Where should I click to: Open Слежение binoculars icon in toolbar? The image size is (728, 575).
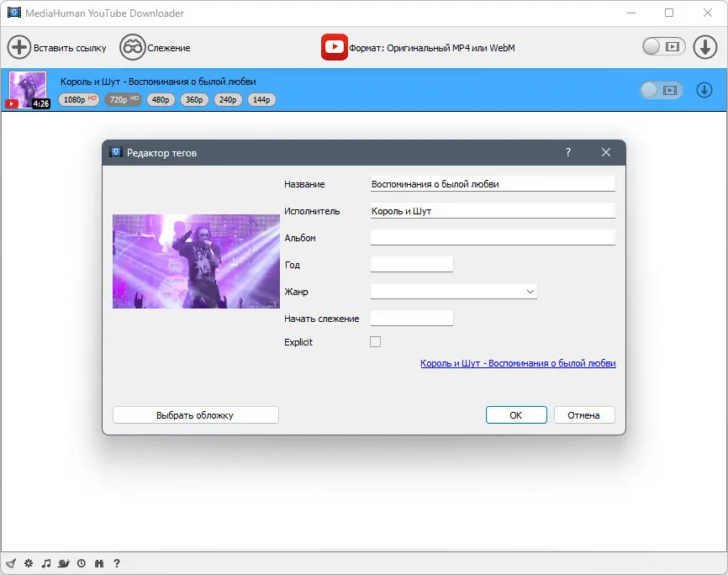132,47
